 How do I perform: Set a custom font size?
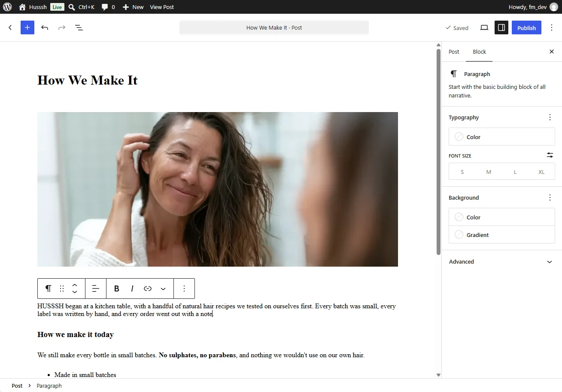pos(550,155)
